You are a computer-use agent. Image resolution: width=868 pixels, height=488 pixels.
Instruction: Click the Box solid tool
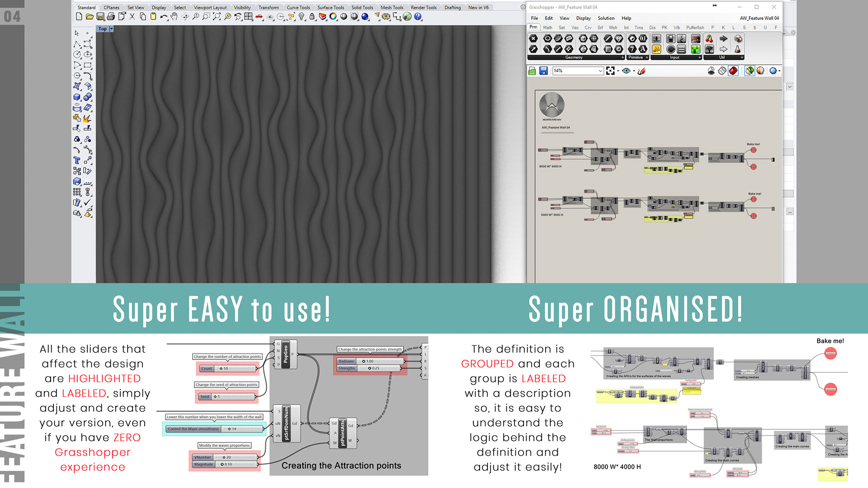(77, 97)
